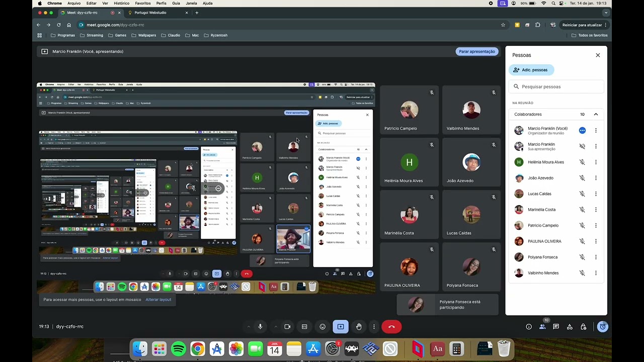Click the present screen button

341,327
